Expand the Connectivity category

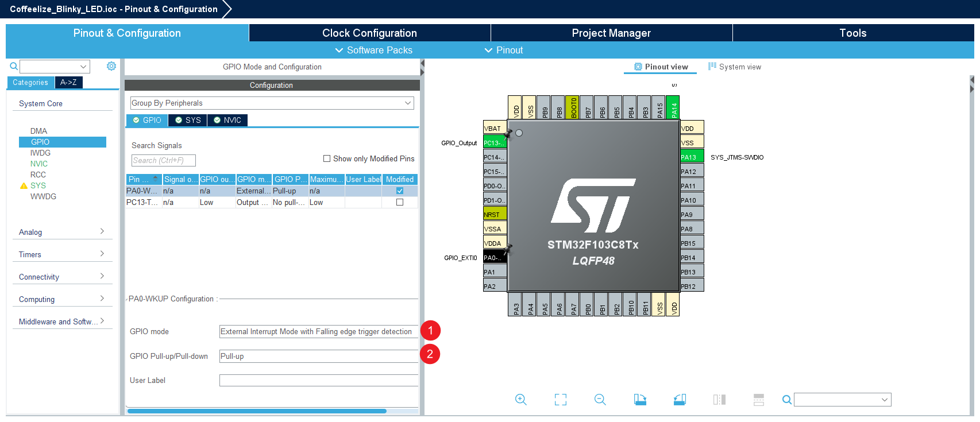[x=61, y=277]
